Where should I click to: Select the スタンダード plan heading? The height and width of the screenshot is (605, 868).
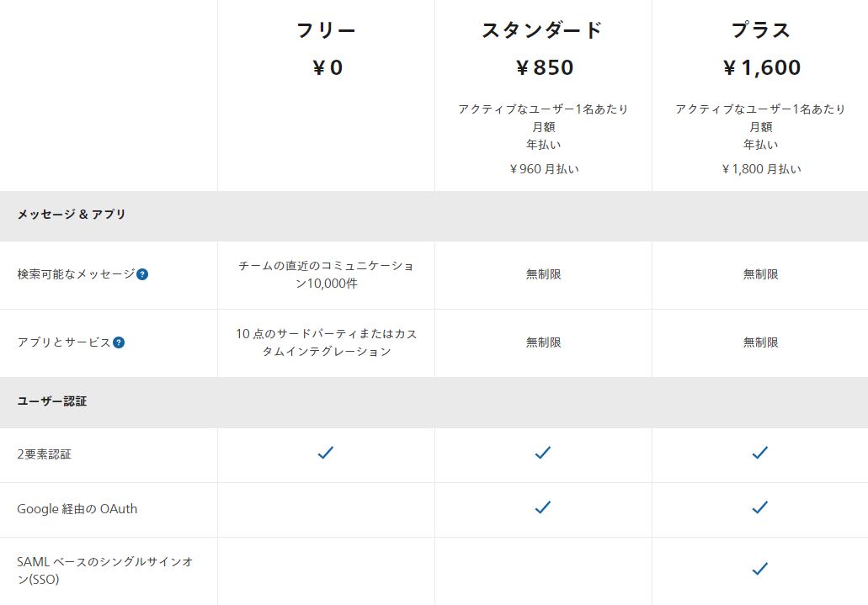543,31
